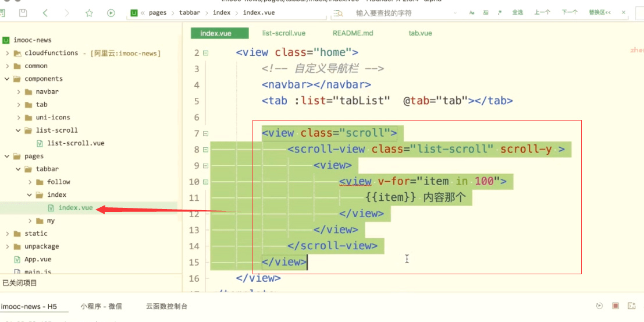Click the Run play icon in top toolbar
Viewport: 644px width, 322px height.
(x=111, y=13)
